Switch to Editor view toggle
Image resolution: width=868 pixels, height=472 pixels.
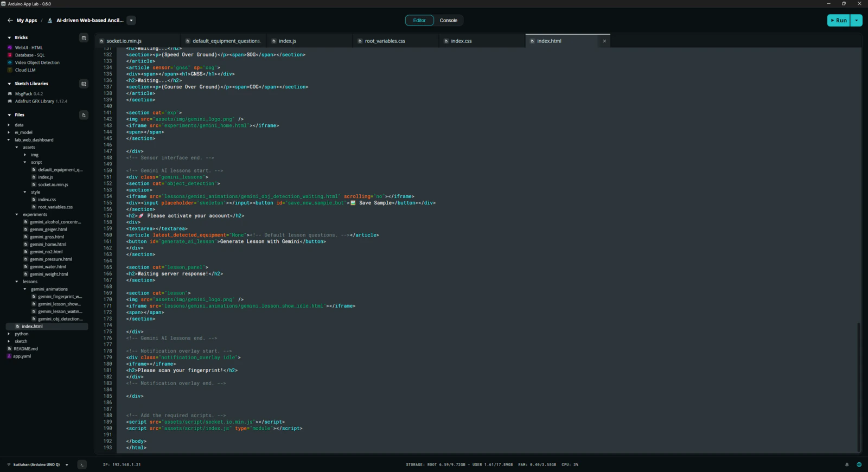click(419, 21)
